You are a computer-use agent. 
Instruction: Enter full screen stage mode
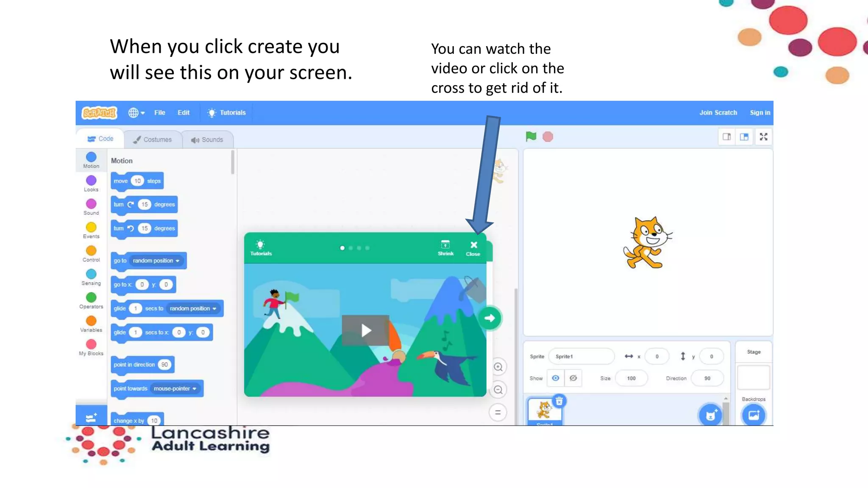tap(763, 136)
